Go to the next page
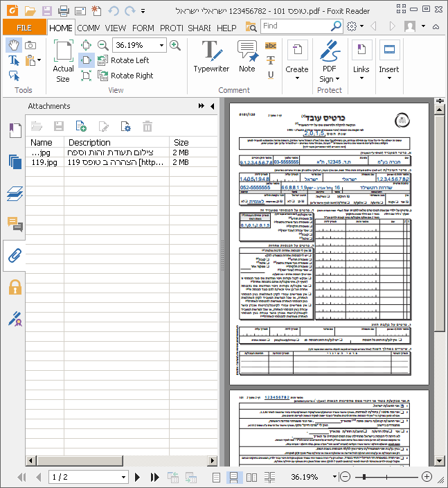Image resolution: width=448 pixels, height=488 pixels. click(137, 477)
